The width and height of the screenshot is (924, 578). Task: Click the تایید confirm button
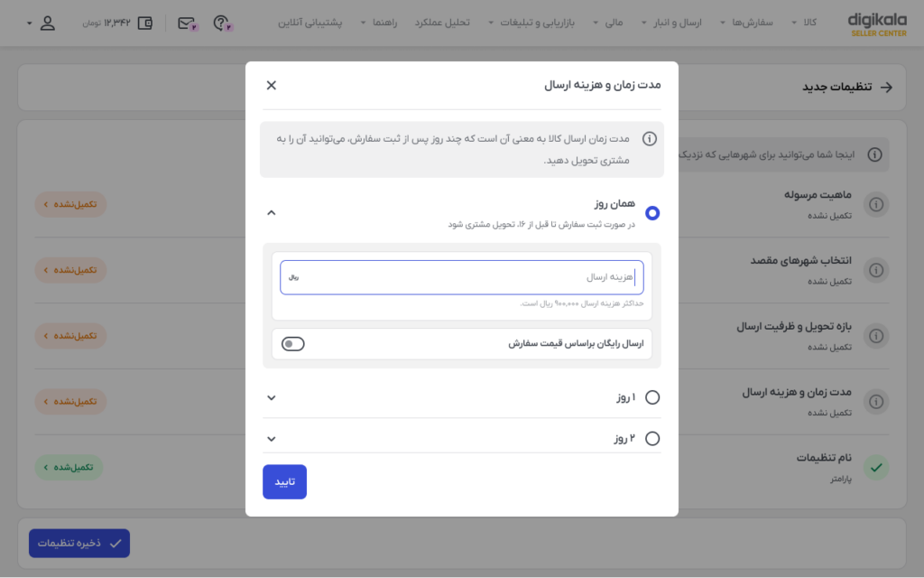(x=284, y=482)
